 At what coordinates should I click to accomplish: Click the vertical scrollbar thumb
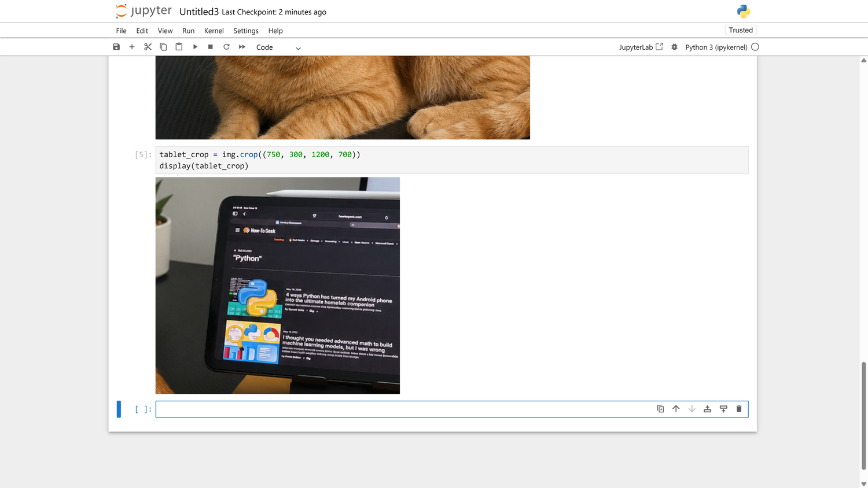point(864,415)
